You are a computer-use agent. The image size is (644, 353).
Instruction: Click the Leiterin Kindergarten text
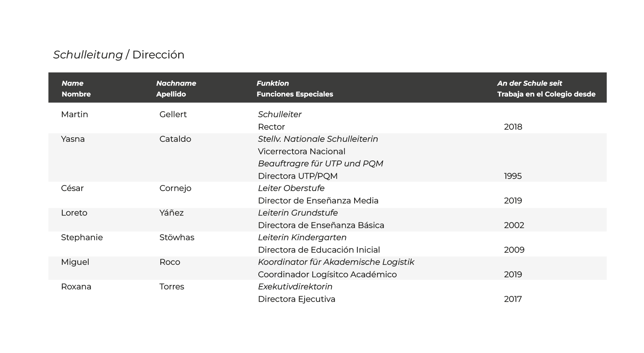(302, 238)
